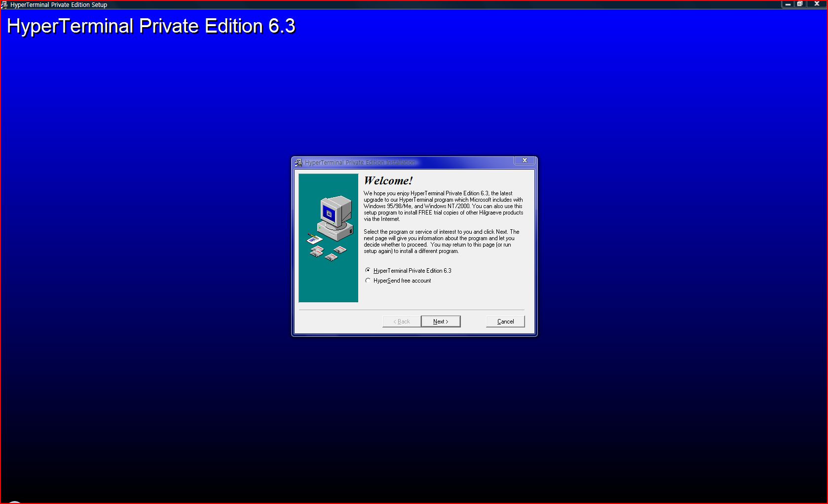Click the disabled Back button
Viewport: 828px width, 504px height.
(402, 322)
